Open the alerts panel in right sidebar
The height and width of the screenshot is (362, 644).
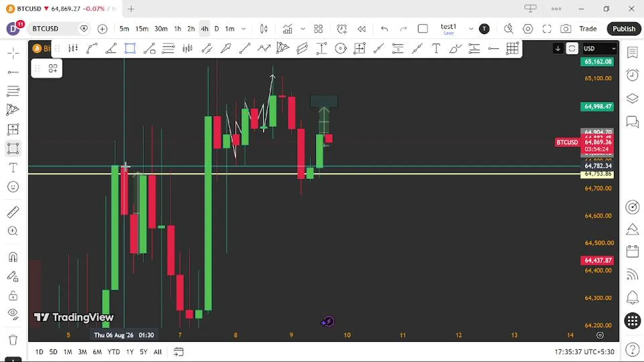[632, 75]
